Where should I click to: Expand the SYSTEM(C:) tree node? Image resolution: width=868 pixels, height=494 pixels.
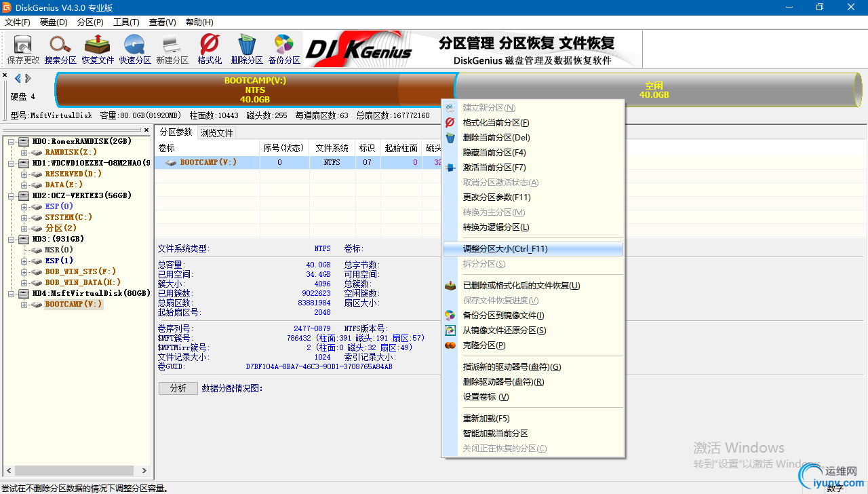pos(24,217)
